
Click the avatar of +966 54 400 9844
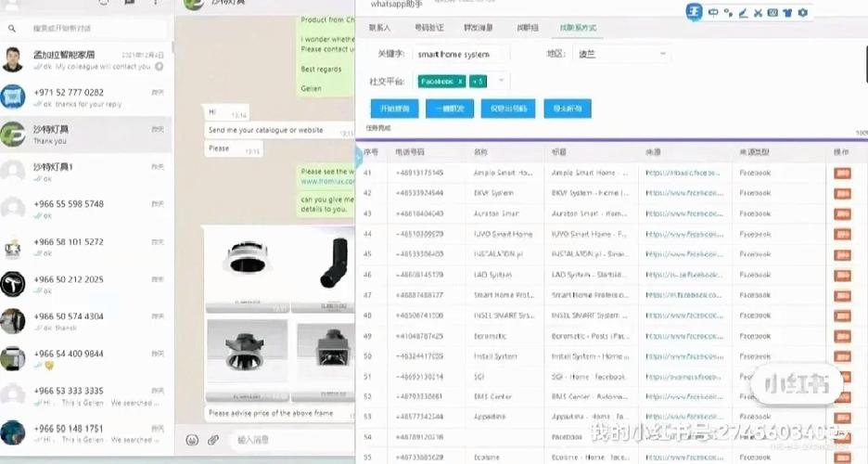tap(12, 359)
